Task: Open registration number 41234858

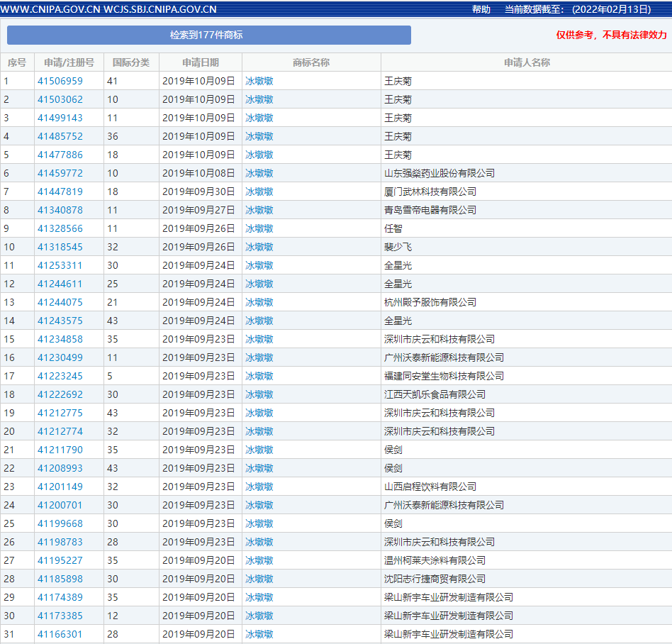Action: point(60,339)
